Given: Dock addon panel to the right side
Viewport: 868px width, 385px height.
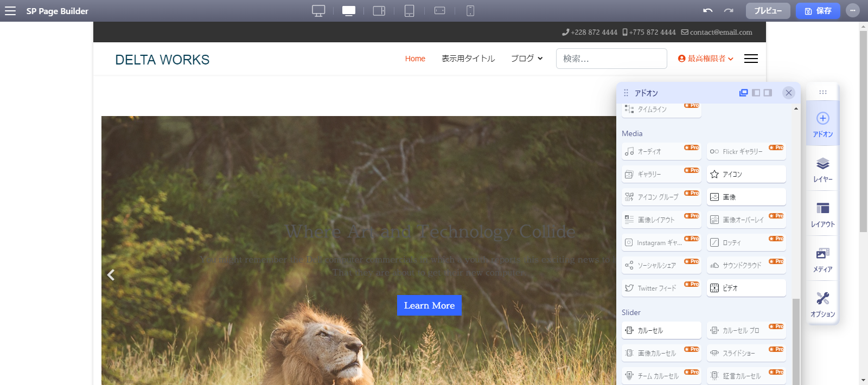Looking at the screenshot, I should point(768,93).
